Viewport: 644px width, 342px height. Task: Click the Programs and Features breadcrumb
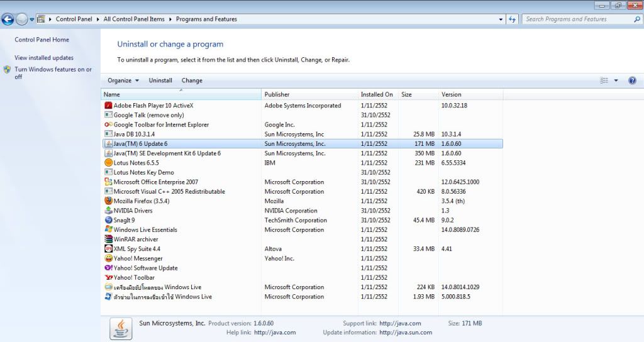206,19
